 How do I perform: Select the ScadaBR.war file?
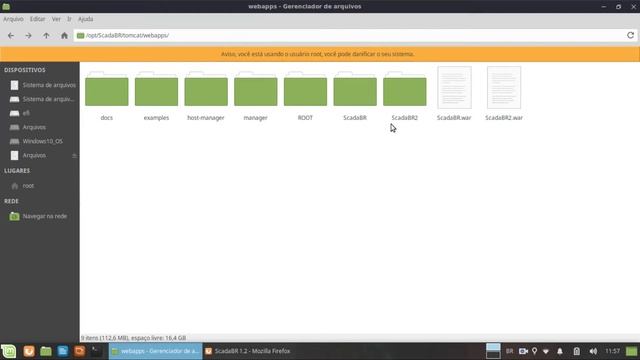(x=454, y=94)
